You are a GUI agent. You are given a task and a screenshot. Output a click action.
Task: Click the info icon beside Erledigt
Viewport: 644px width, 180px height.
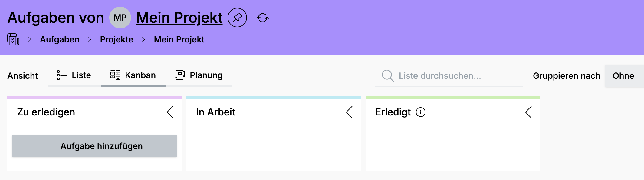[x=421, y=112]
